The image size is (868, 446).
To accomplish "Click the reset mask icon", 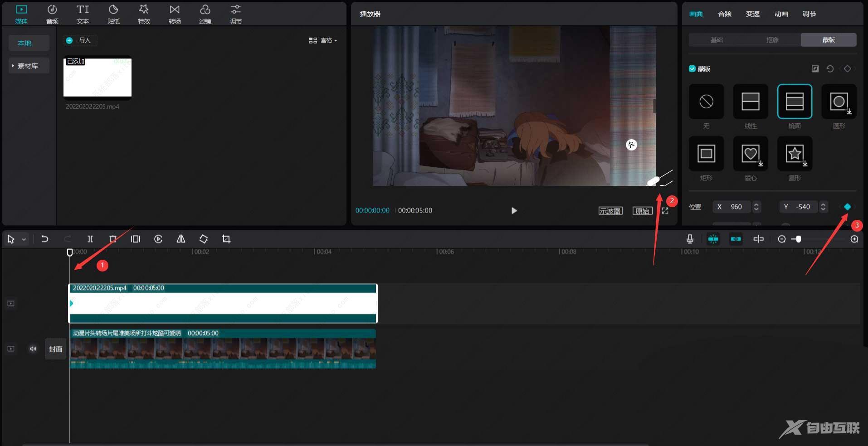I will (x=830, y=69).
